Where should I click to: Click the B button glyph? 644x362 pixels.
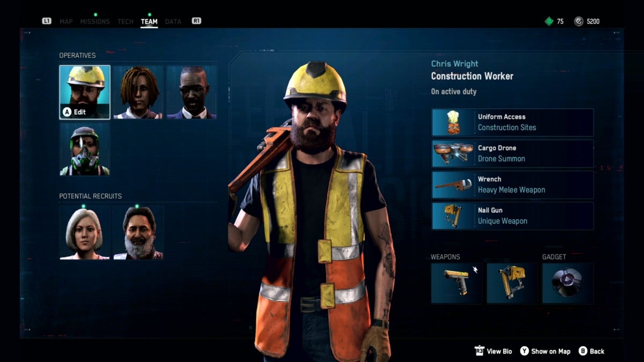coord(582,351)
